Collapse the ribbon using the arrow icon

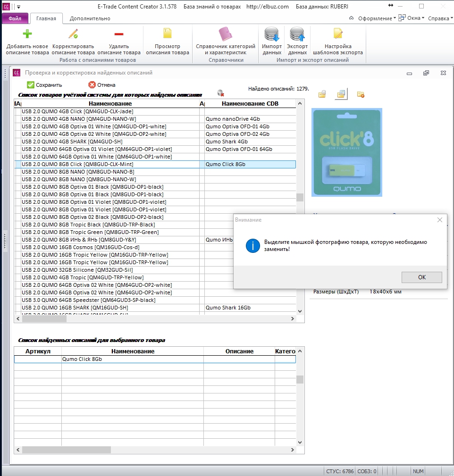click(x=352, y=18)
